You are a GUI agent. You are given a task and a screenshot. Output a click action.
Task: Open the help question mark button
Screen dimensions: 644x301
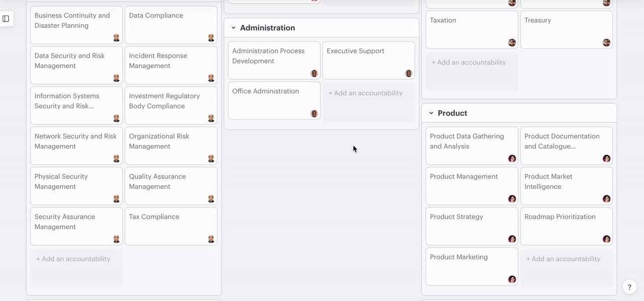tap(629, 286)
